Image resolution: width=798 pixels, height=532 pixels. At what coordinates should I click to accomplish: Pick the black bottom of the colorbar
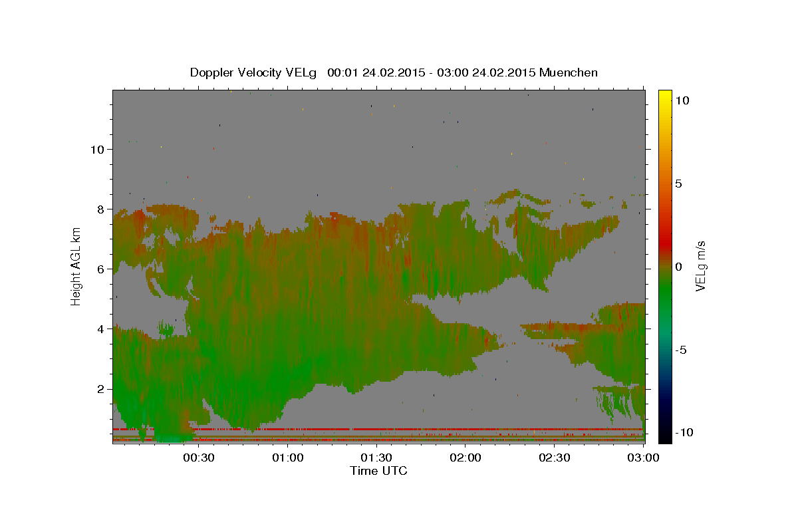(664, 436)
